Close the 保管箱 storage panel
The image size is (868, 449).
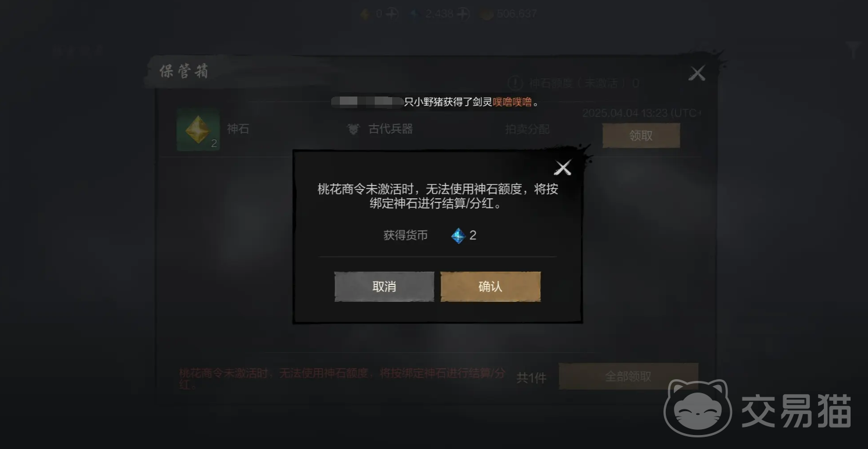697,73
